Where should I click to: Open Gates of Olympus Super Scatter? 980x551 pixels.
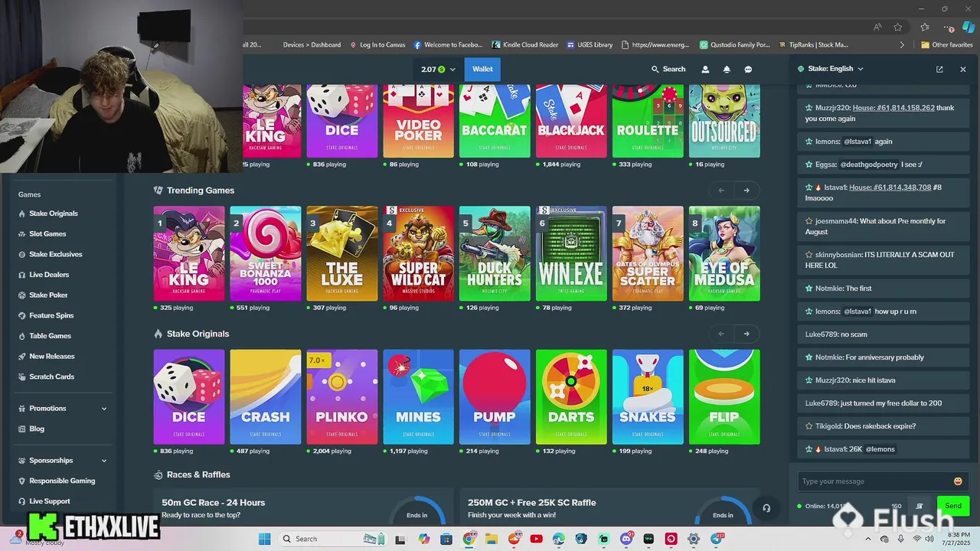pyautogui.click(x=648, y=253)
